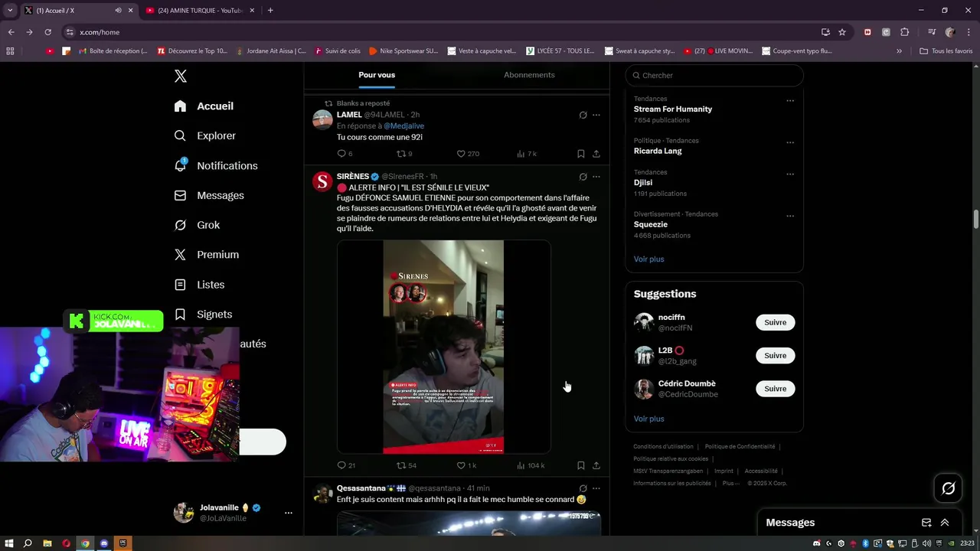The height and width of the screenshot is (551, 980).
Task: Follow L2B with Suivre button
Action: (775, 355)
